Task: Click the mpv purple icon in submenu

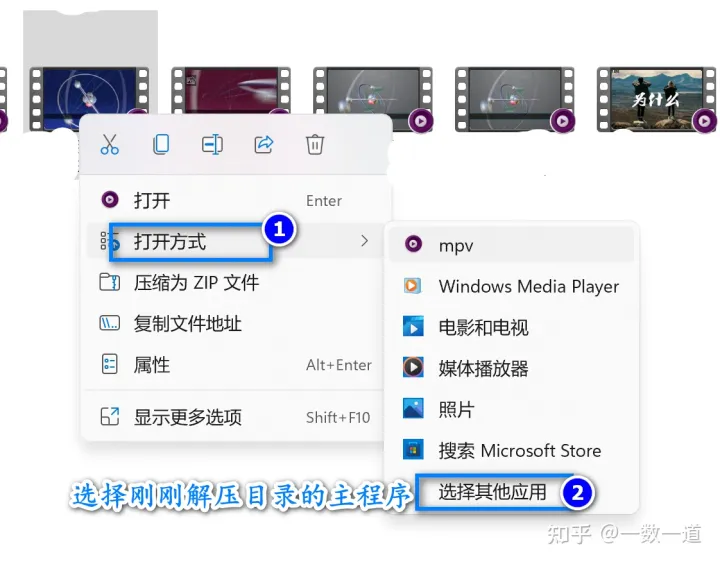Action: click(413, 243)
